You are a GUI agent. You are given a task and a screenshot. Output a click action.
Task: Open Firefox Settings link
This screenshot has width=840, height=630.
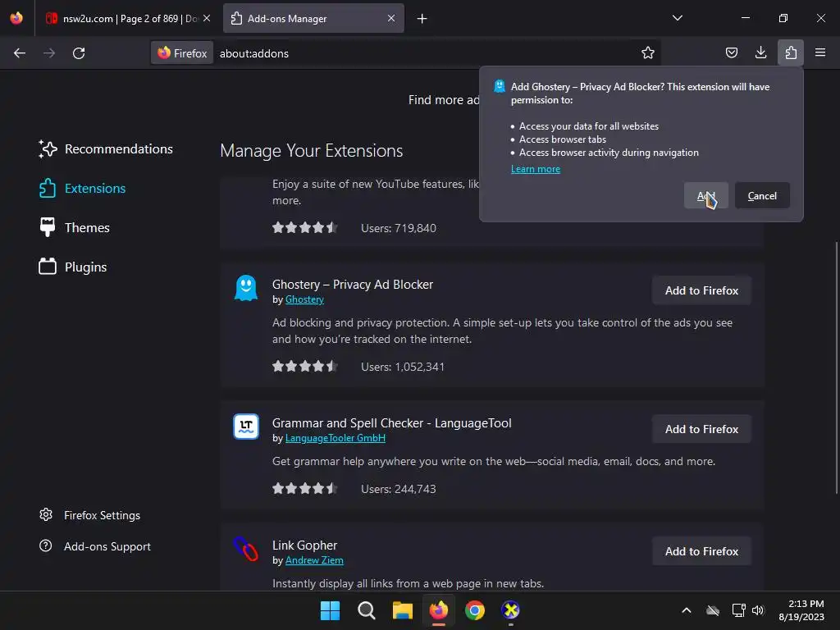[90, 515]
